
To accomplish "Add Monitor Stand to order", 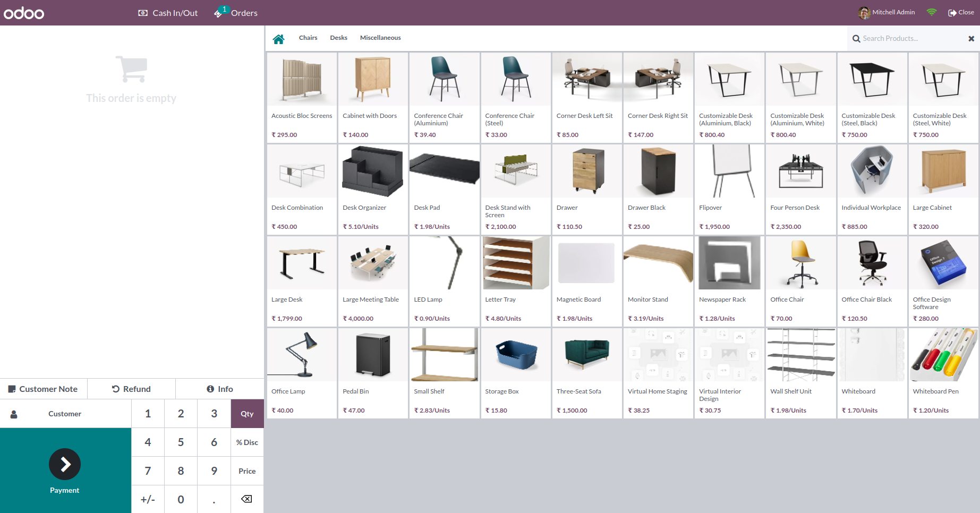I will click(x=658, y=281).
